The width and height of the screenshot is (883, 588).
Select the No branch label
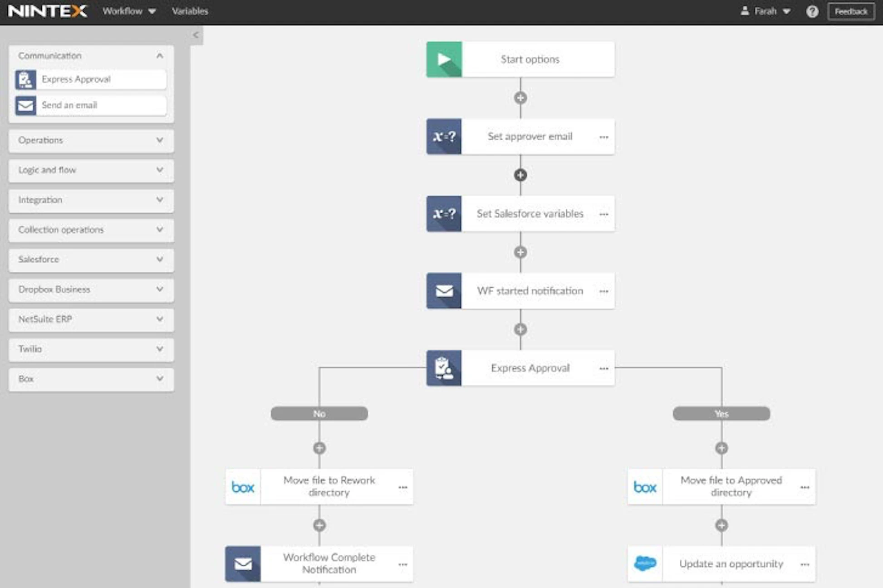(319, 413)
